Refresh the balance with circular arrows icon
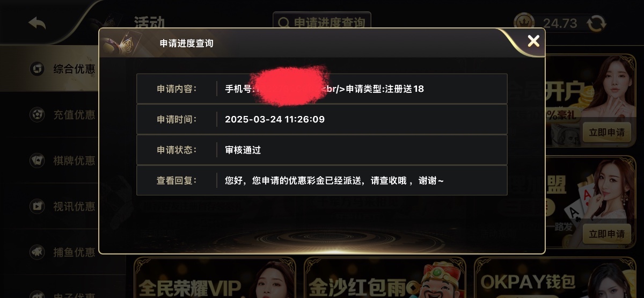644x298 pixels. click(596, 23)
